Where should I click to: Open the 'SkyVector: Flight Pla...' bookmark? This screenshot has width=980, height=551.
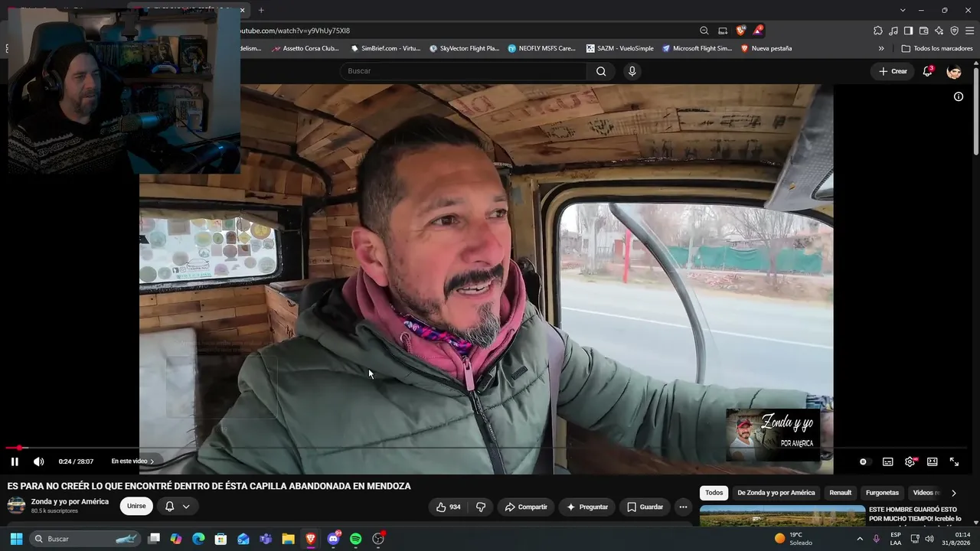tap(464, 48)
